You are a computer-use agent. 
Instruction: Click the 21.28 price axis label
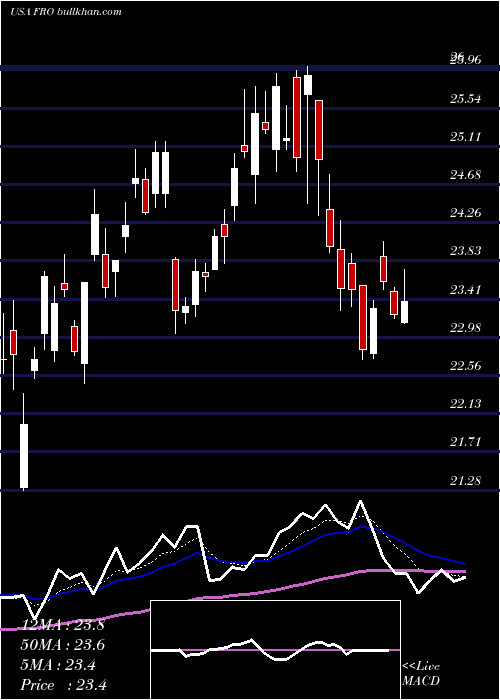pyautogui.click(x=466, y=481)
